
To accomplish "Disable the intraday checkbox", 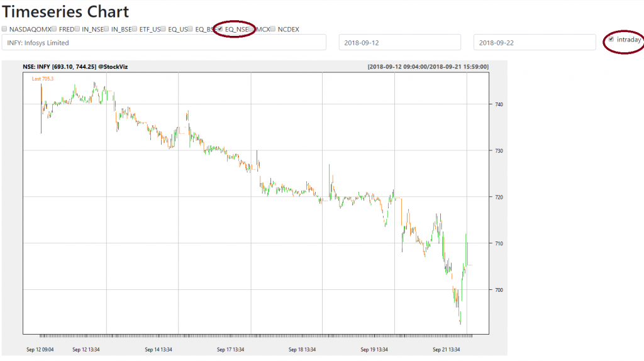I will pos(611,39).
